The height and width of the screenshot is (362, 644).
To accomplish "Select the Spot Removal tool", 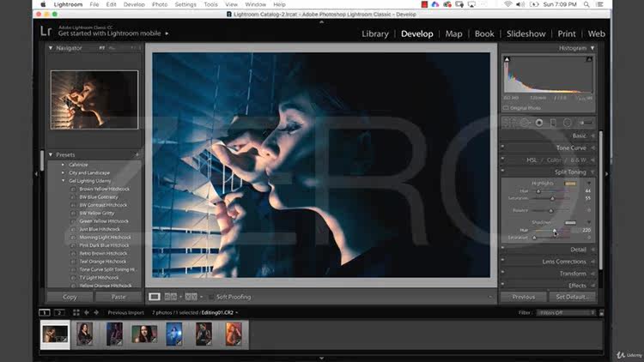I will coord(525,123).
